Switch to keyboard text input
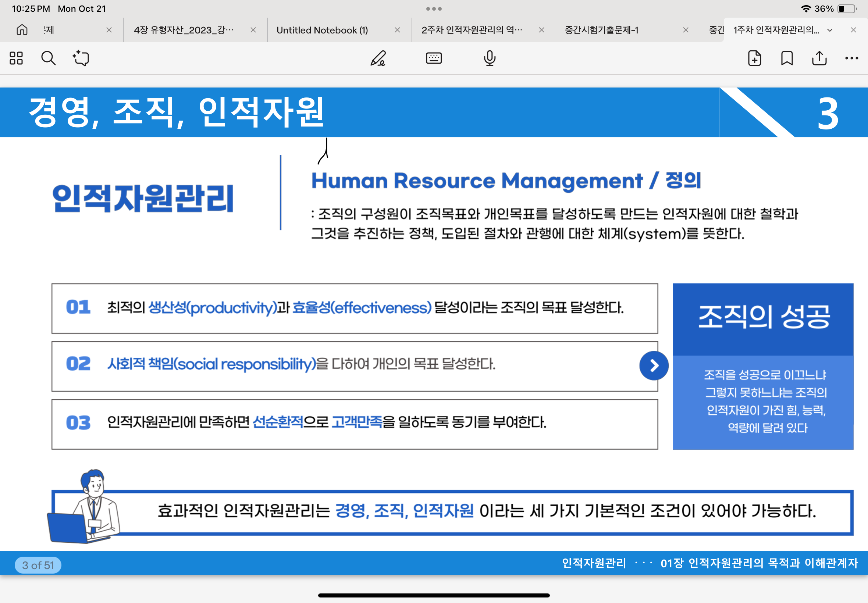868x603 pixels. [434, 58]
